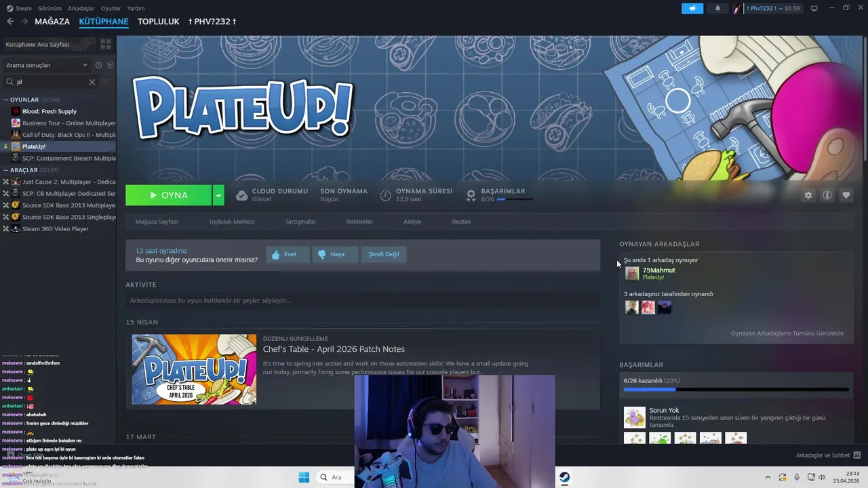Open Chef's Table April 2026 patch thumbnail
868x488 pixels.
click(194, 369)
